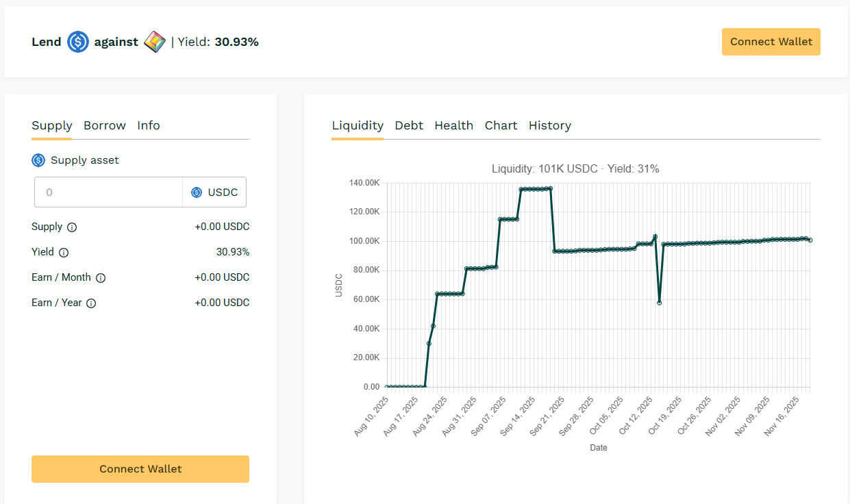Click info icon next to Yield
850x504 pixels.
click(x=64, y=253)
